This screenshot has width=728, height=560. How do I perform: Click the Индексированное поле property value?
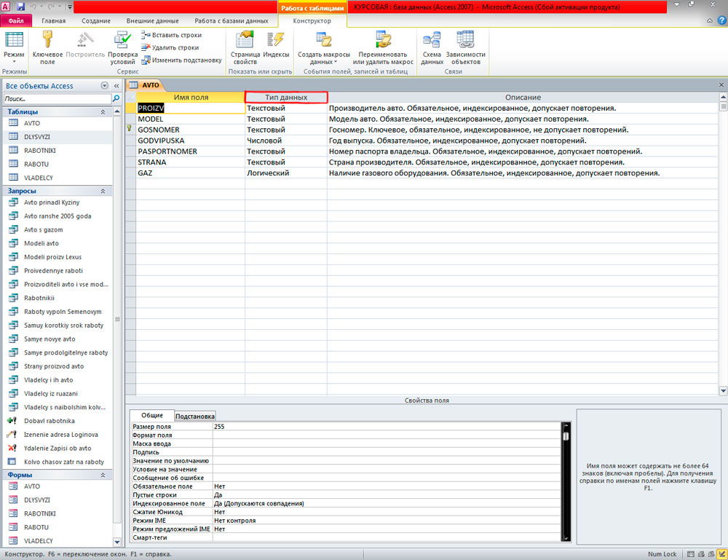point(387,504)
